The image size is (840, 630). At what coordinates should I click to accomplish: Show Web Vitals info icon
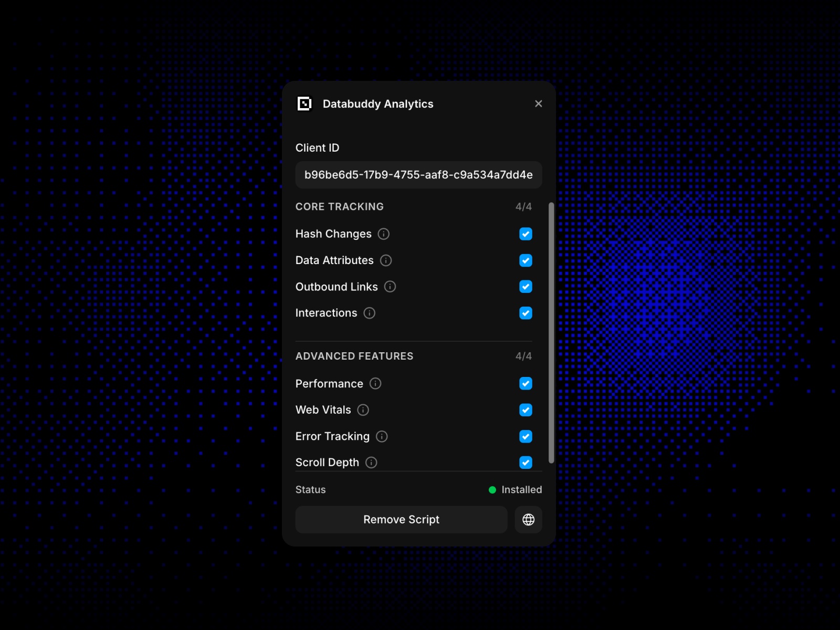(x=363, y=410)
